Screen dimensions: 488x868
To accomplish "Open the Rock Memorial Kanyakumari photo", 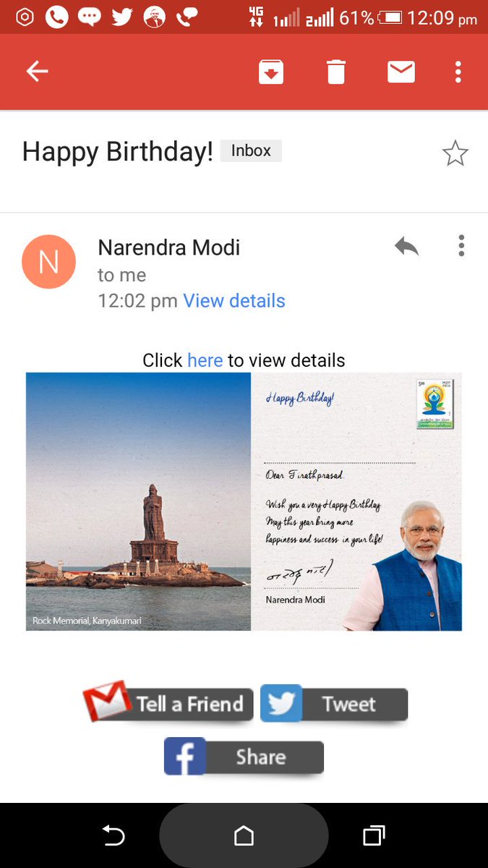I will coord(138,501).
